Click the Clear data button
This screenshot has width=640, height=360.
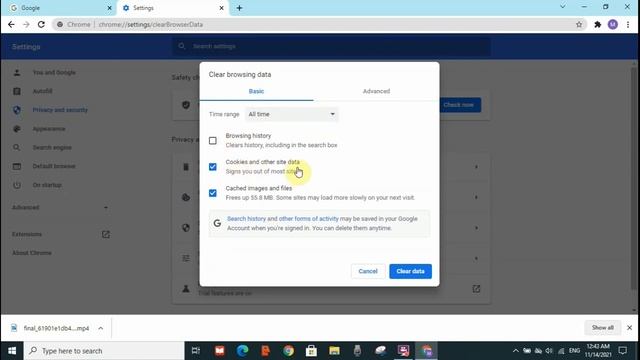click(410, 271)
